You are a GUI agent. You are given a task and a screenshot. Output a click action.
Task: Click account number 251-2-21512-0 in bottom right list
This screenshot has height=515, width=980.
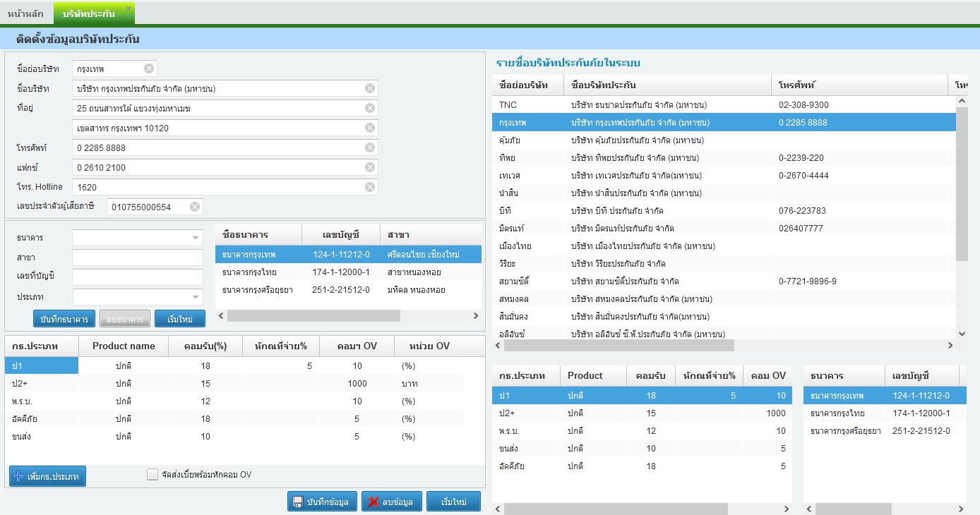click(x=921, y=430)
